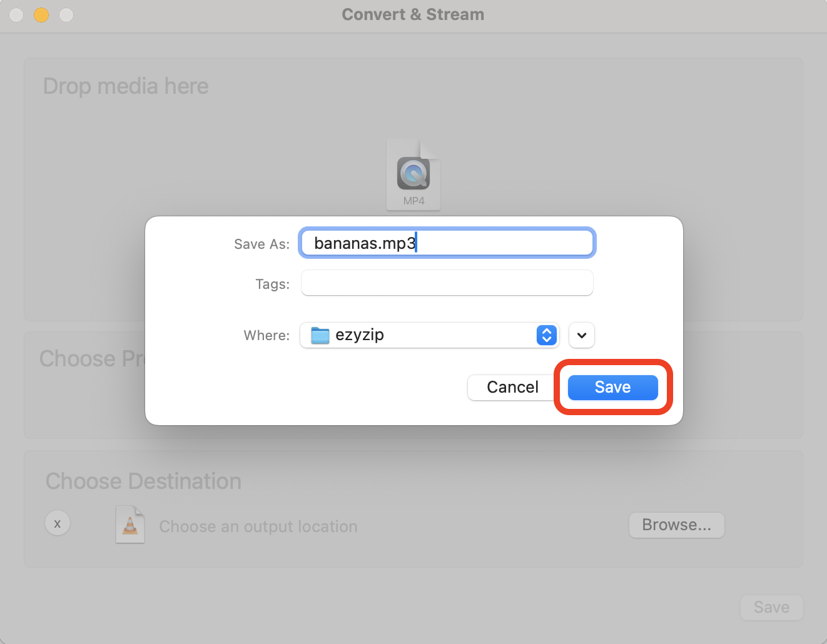Click the leftmost gray traffic light button
The height and width of the screenshot is (644, 827).
click(16, 14)
